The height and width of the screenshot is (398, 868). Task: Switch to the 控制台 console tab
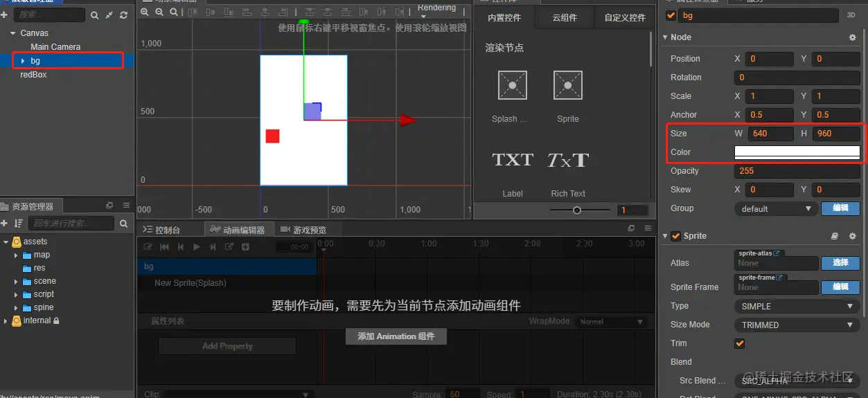(x=162, y=230)
